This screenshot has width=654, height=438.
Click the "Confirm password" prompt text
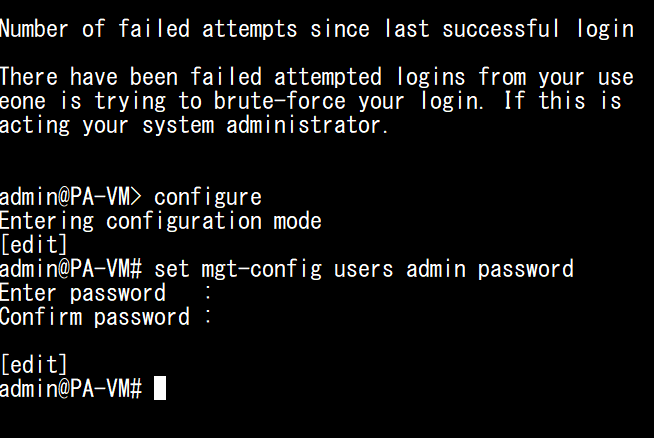point(94,317)
